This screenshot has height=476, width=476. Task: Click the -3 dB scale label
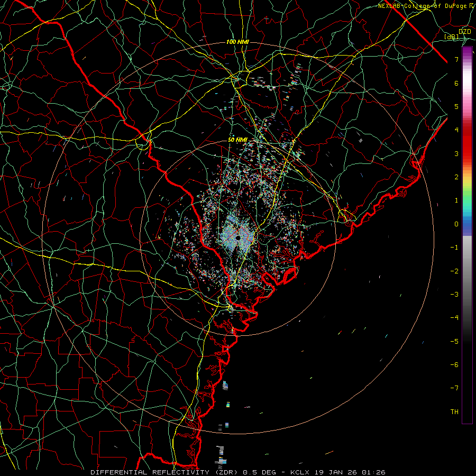coord(454,295)
